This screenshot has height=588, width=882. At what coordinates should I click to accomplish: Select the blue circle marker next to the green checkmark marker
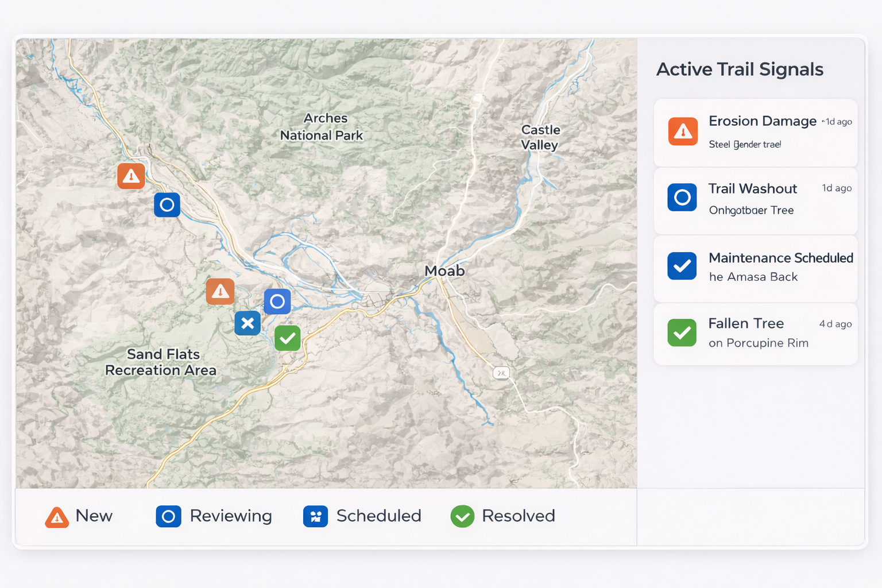point(277,301)
